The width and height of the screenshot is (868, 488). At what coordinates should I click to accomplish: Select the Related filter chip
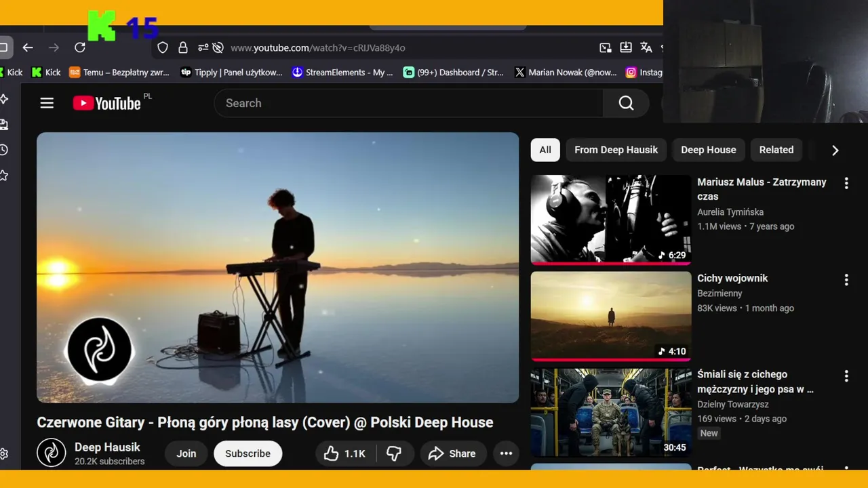click(x=776, y=150)
